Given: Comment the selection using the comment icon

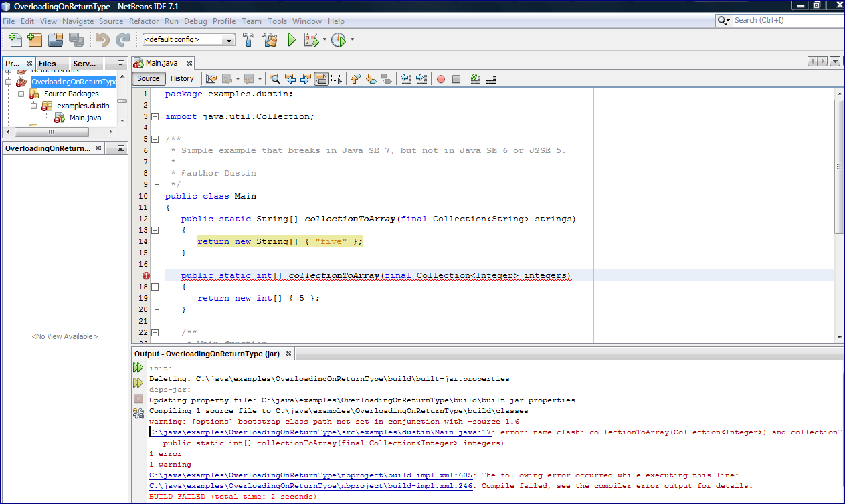Looking at the screenshot, I should [475, 79].
